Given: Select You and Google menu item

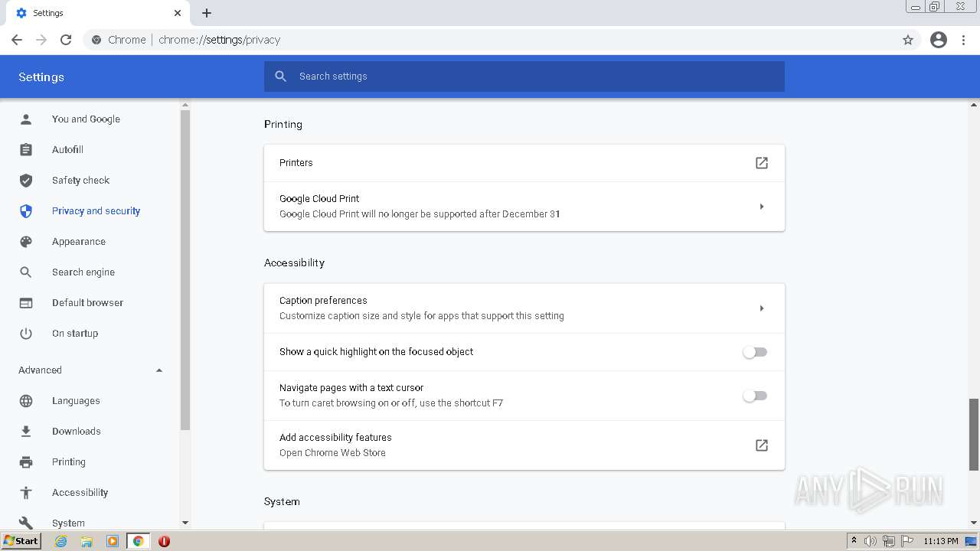Looking at the screenshot, I should (x=86, y=119).
